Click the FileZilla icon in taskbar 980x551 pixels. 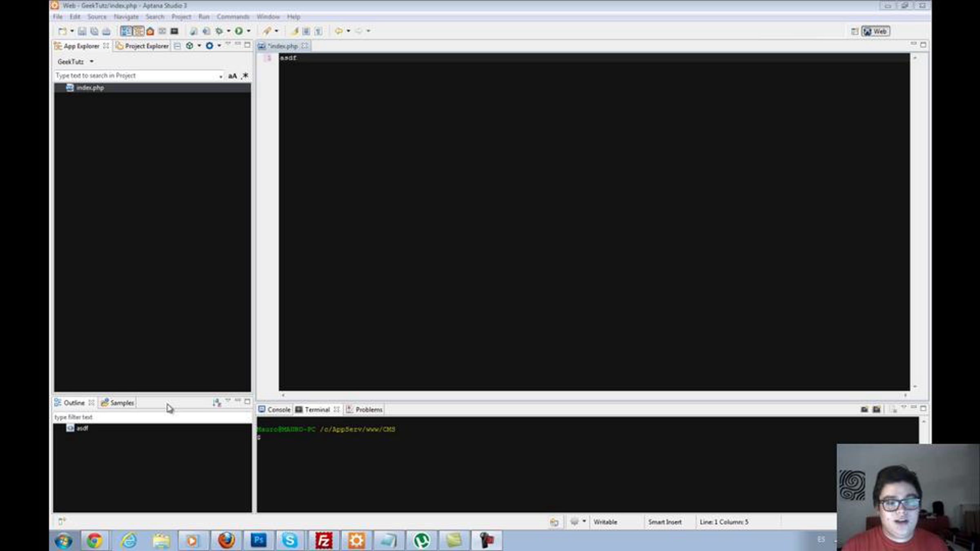[323, 541]
